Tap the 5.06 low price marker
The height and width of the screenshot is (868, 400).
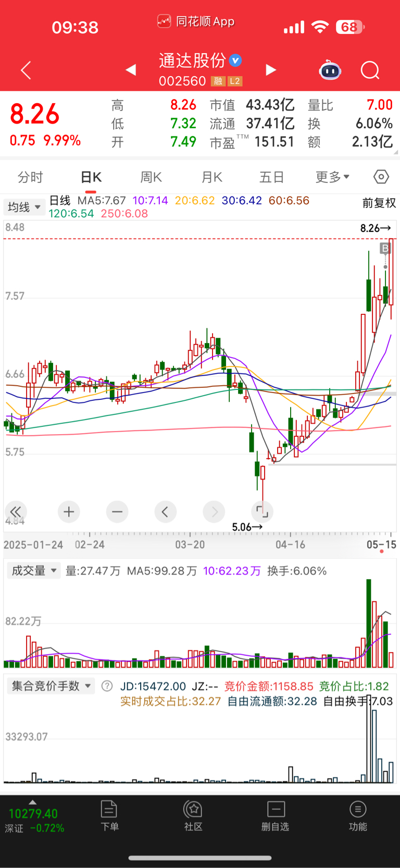247,527
